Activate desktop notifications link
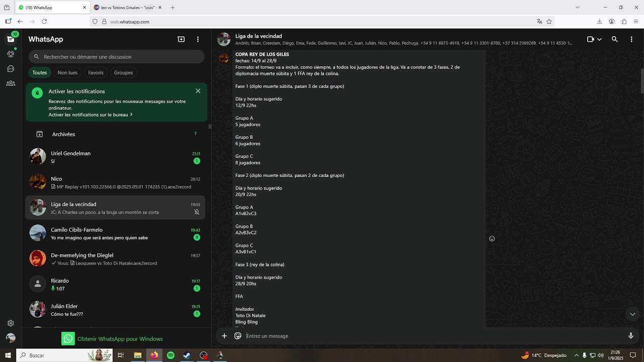Viewport: 644px width, 362px height. tap(91, 115)
